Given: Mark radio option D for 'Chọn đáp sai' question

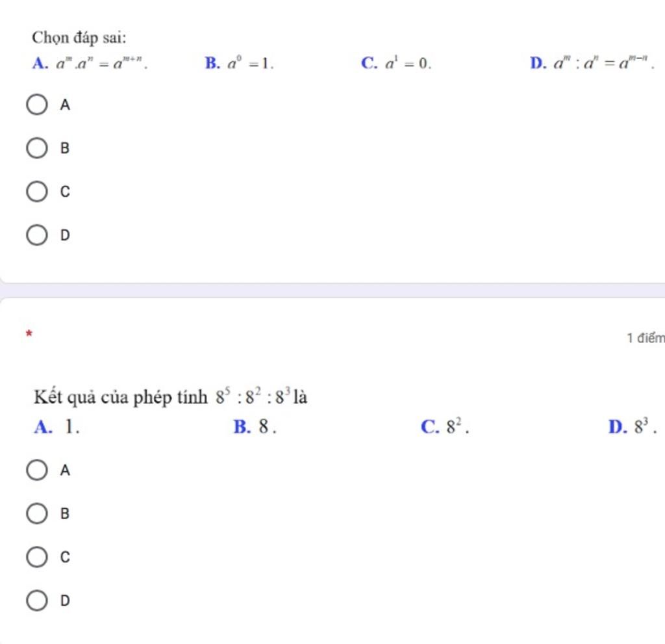Looking at the screenshot, I should click(37, 235).
